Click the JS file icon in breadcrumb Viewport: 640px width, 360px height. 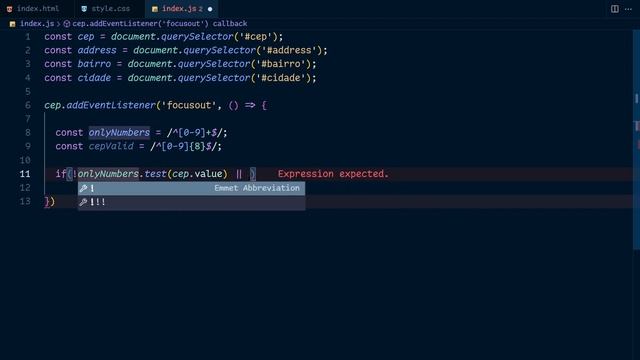pos(13,24)
